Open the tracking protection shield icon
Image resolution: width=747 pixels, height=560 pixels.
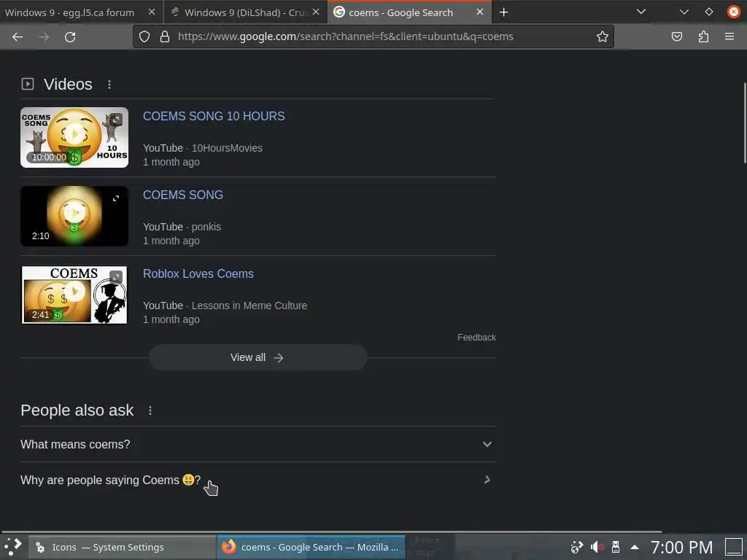pyautogui.click(x=144, y=36)
